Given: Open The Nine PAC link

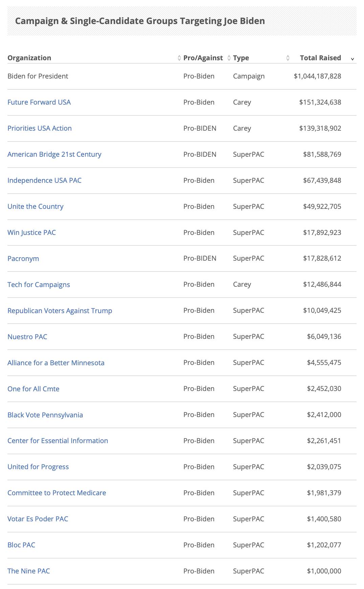Looking at the screenshot, I should pos(29,571).
